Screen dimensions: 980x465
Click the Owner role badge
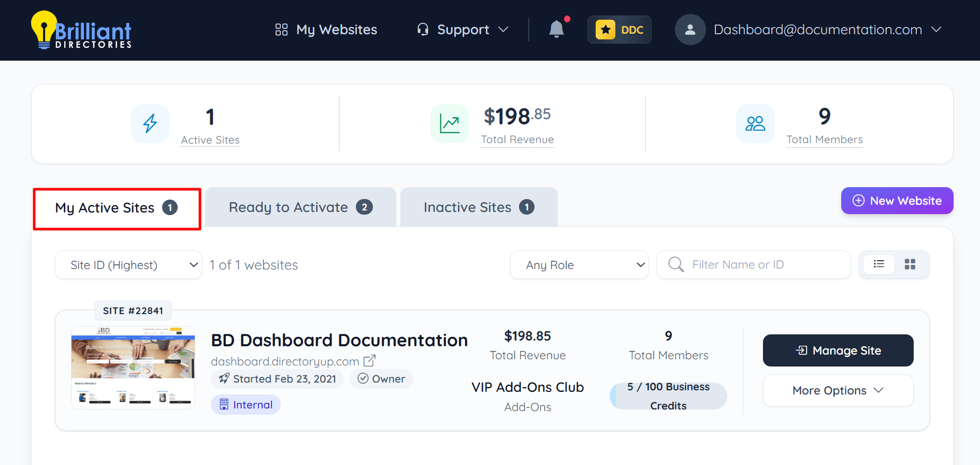[x=381, y=379]
